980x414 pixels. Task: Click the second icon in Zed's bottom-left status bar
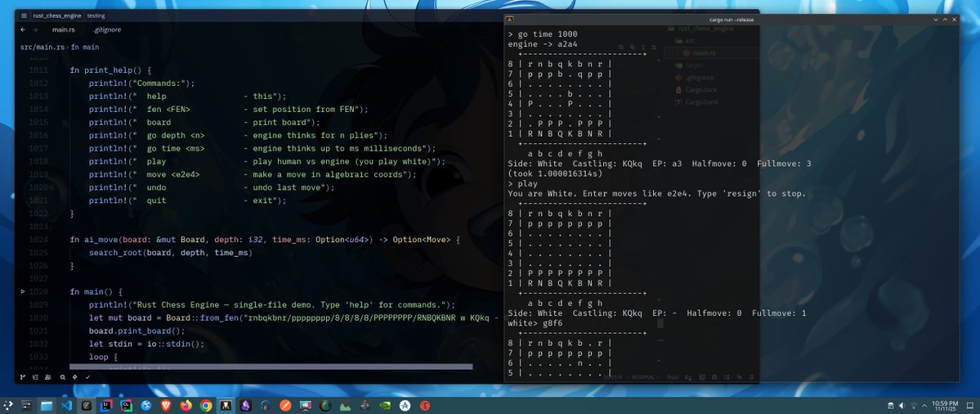pyautogui.click(x=36, y=377)
